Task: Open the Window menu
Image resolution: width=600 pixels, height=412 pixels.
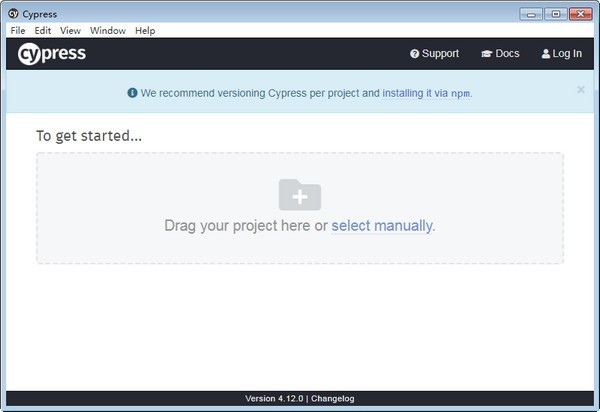Action: coord(108,31)
